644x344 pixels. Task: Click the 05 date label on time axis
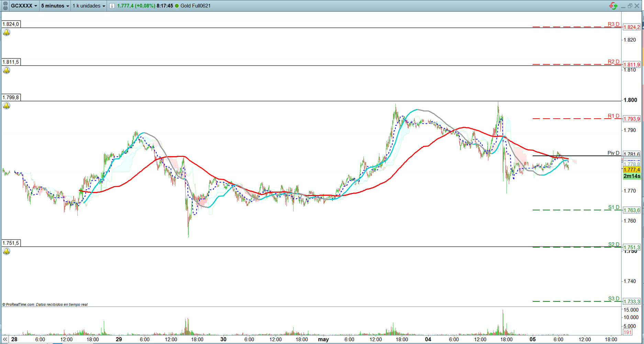tap(533, 340)
